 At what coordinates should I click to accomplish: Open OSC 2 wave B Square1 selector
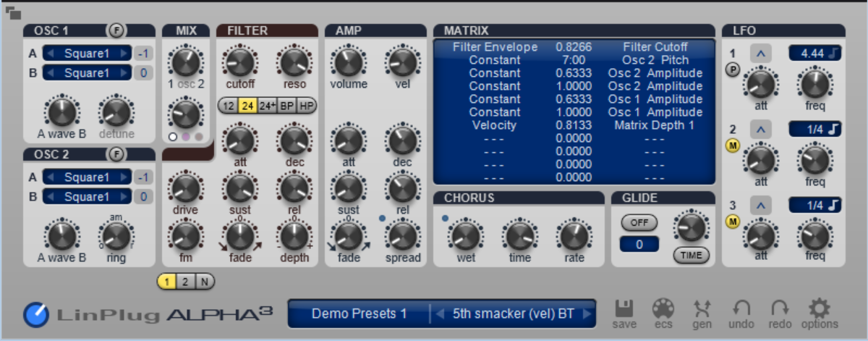[88, 197]
